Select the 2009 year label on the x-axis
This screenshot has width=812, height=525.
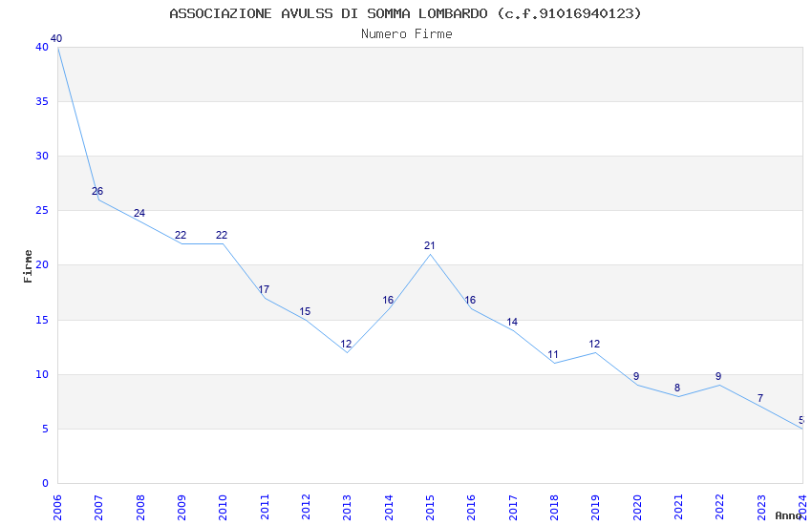pos(182,508)
